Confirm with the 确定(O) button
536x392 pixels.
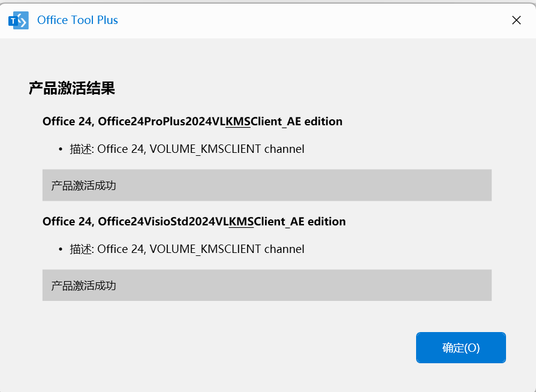click(x=461, y=348)
